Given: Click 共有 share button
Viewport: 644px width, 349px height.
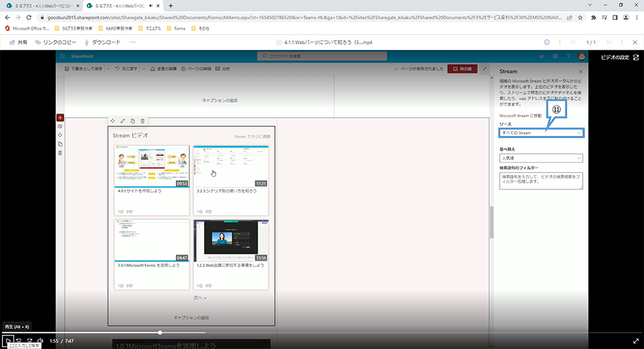Looking at the screenshot, I should 19,42.
